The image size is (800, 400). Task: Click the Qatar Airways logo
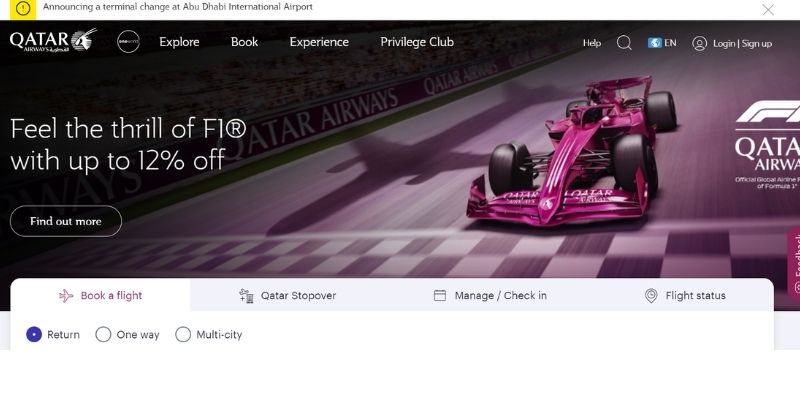pyautogui.click(x=53, y=40)
